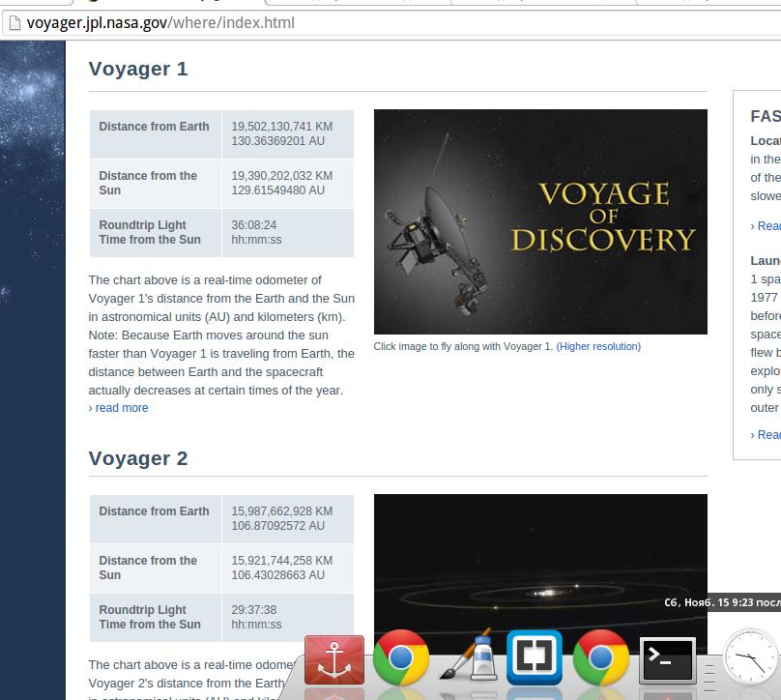Open the "(Higher resolution)" link
This screenshot has height=700, width=781.
(598, 347)
